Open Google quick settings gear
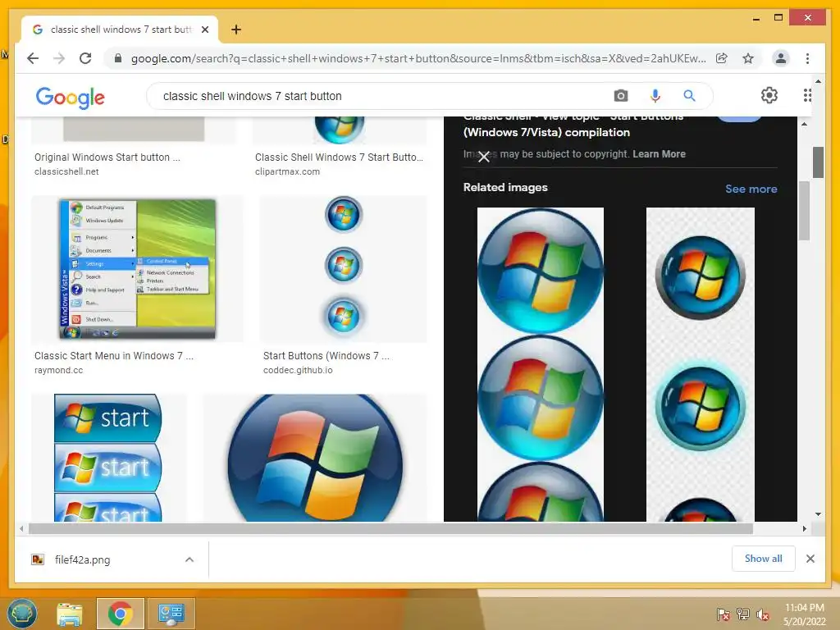The width and height of the screenshot is (840, 630). 769,95
